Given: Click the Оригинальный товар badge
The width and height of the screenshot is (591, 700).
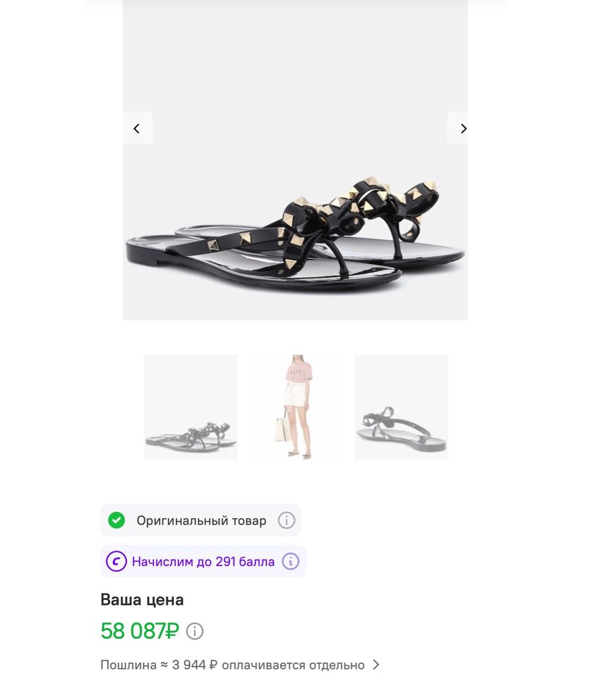Looking at the screenshot, I should point(200,520).
